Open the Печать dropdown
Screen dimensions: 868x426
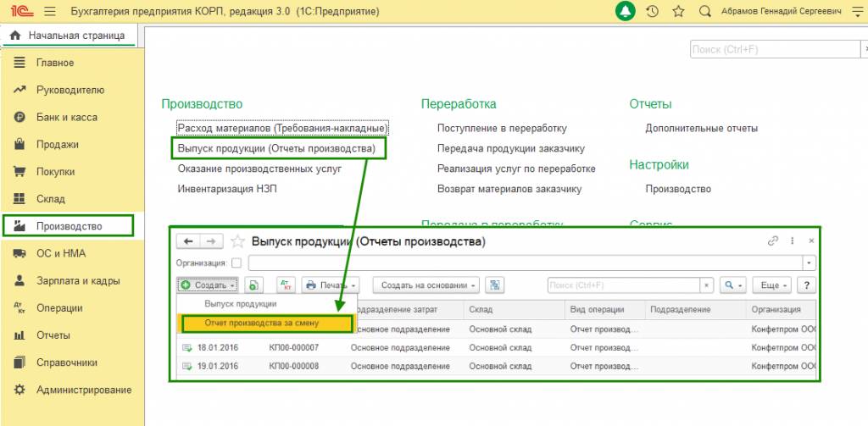point(331,285)
